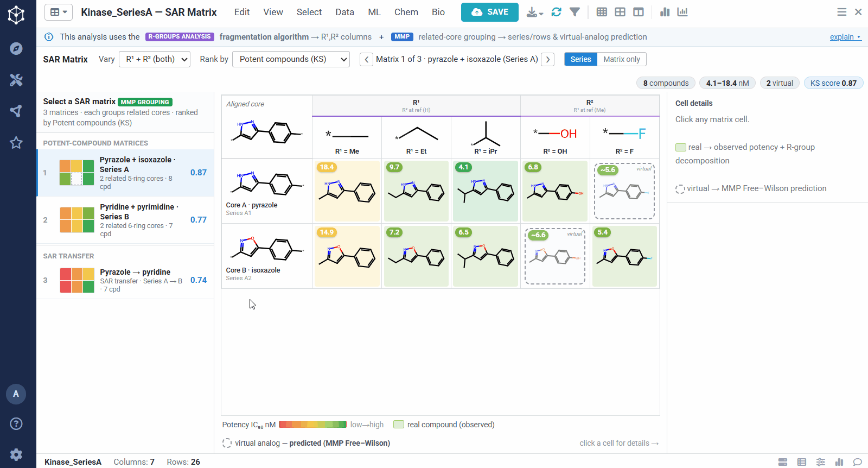Click the refresh sync icon in toolbar
The height and width of the screenshot is (468, 868).
pyautogui.click(x=556, y=12)
